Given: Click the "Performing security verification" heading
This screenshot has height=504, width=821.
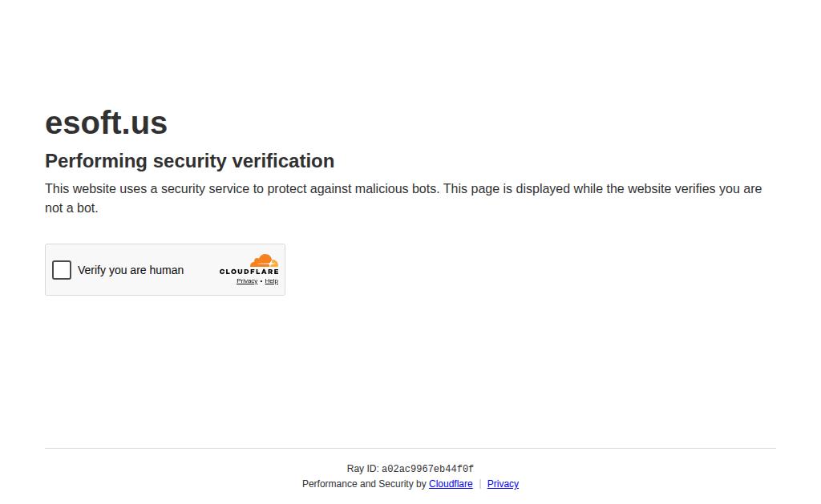Looking at the screenshot, I should 189,161.
